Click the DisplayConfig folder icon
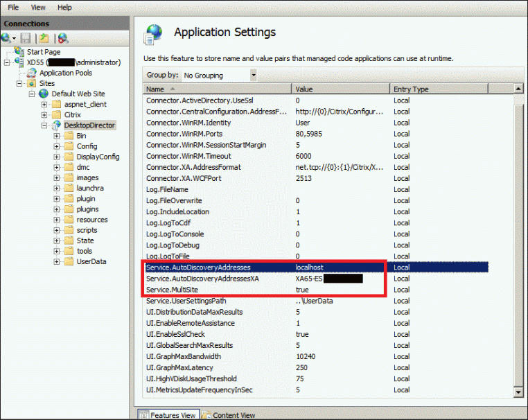Viewport: 528px width, 420px height. pos(69,157)
